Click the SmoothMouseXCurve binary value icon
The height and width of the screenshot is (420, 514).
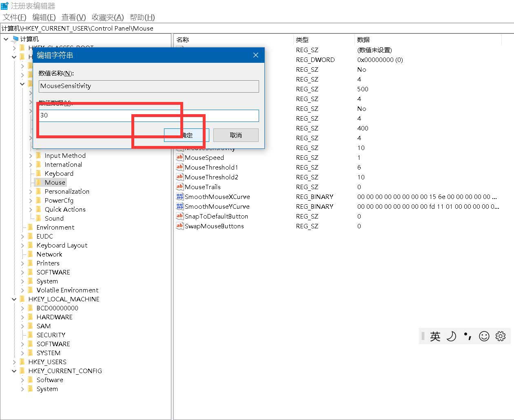pos(179,197)
